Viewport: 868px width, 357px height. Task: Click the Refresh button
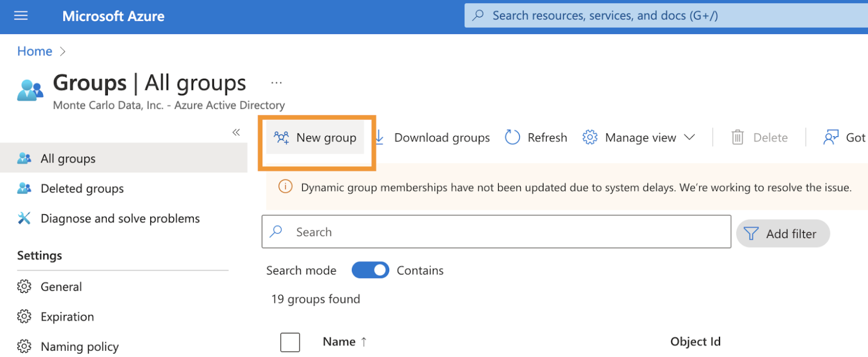click(x=536, y=138)
